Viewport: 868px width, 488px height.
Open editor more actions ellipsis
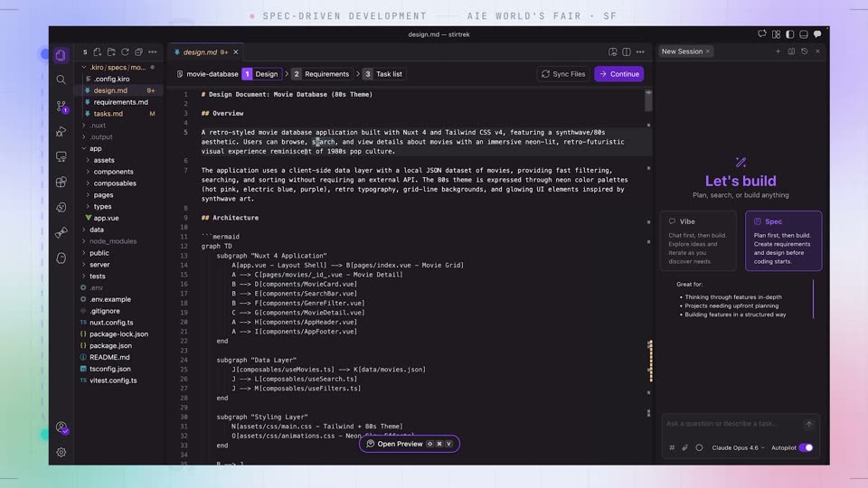tap(640, 52)
